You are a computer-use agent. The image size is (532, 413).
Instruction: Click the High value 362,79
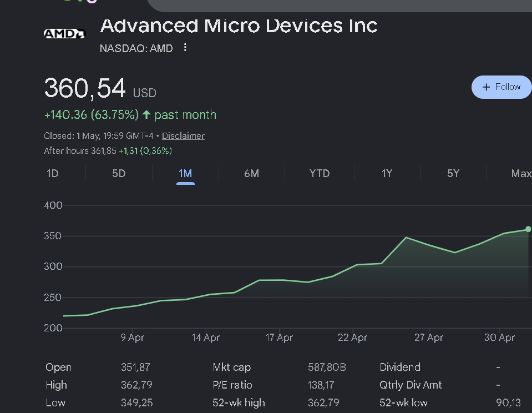coord(136,385)
